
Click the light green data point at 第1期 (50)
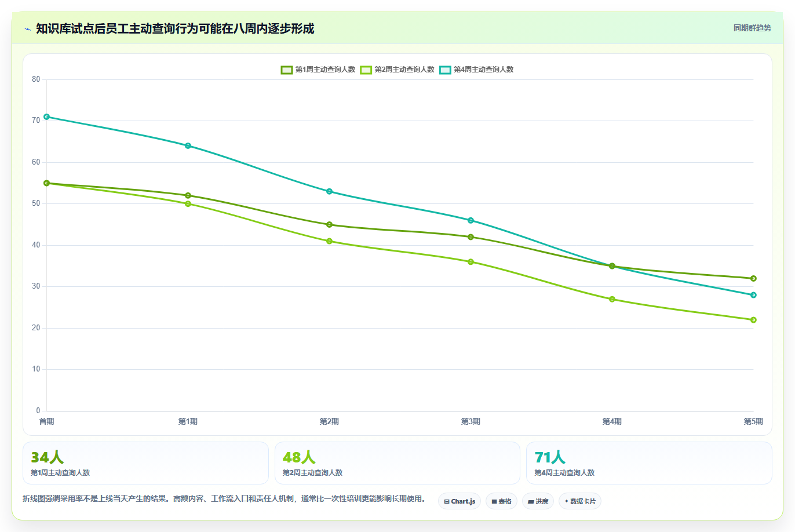pos(188,204)
